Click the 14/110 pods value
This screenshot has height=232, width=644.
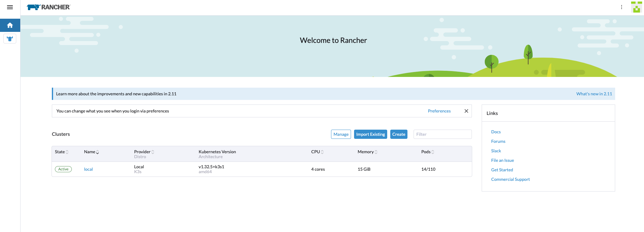pos(428,169)
